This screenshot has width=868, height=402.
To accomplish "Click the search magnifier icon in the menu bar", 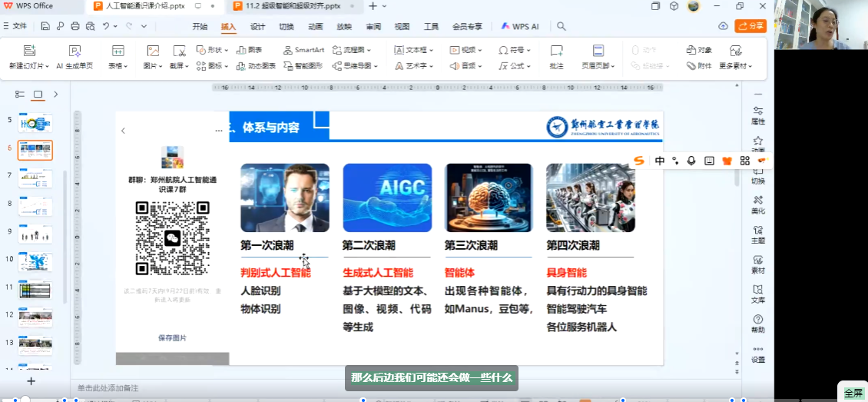I will pyautogui.click(x=562, y=26).
